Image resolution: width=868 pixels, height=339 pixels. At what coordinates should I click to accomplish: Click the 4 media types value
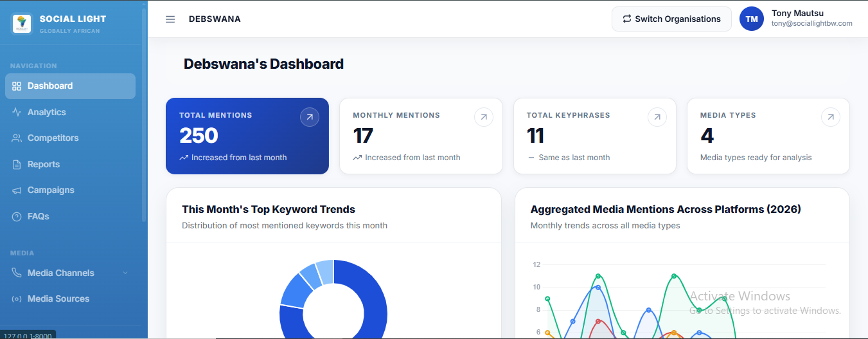click(707, 136)
